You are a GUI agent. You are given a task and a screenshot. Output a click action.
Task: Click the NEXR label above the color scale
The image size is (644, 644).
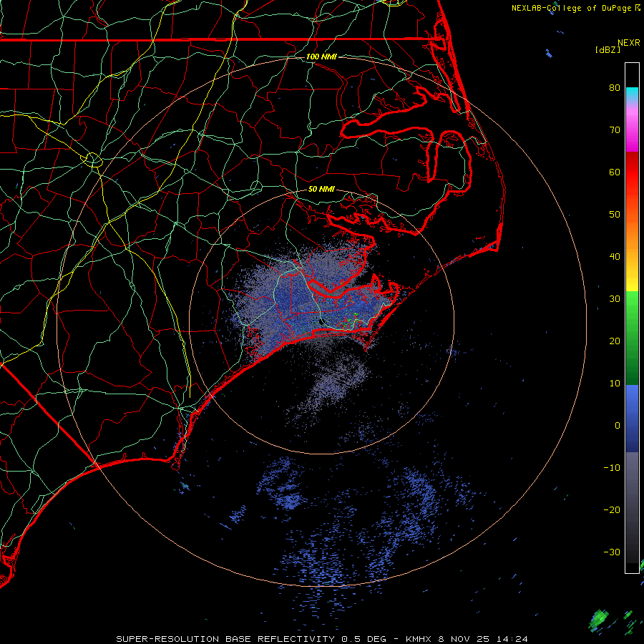click(x=629, y=43)
